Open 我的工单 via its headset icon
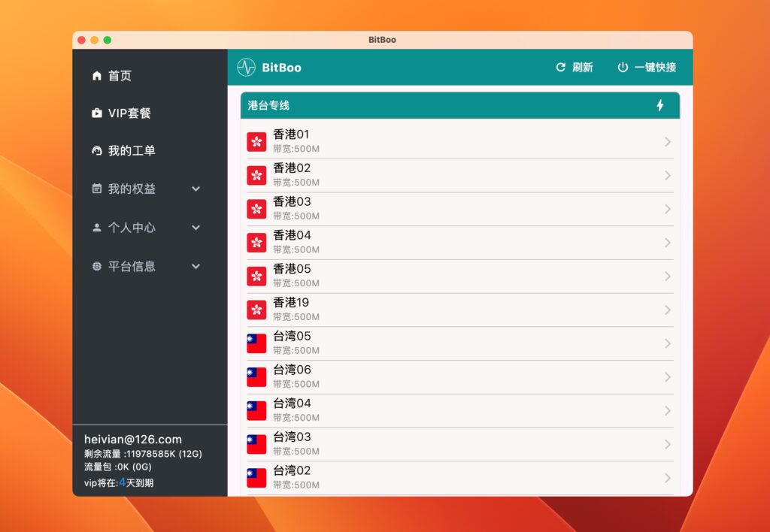This screenshot has height=532, width=770. click(96, 151)
